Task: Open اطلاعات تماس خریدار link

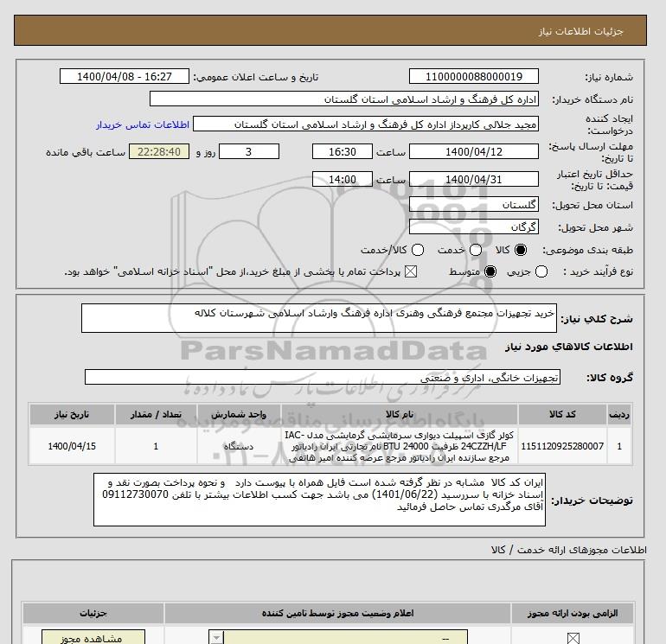Action: tap(143, 124)
